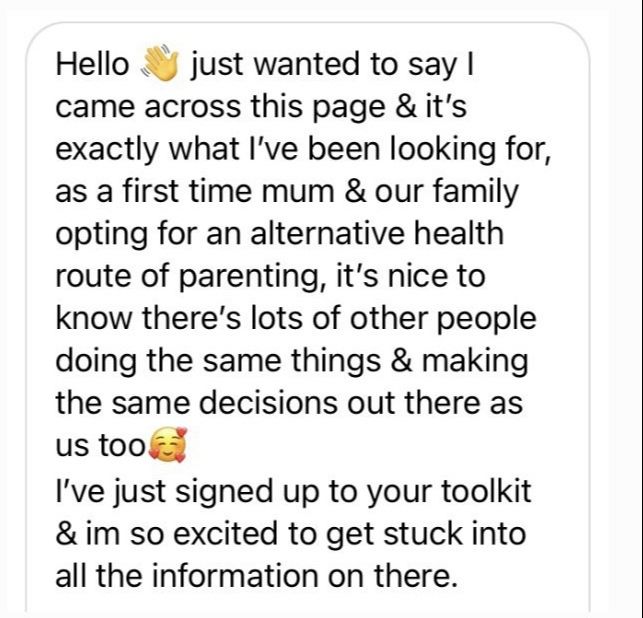
Task: Click the smiling face with hearts emoji
Action: [168, 445]
